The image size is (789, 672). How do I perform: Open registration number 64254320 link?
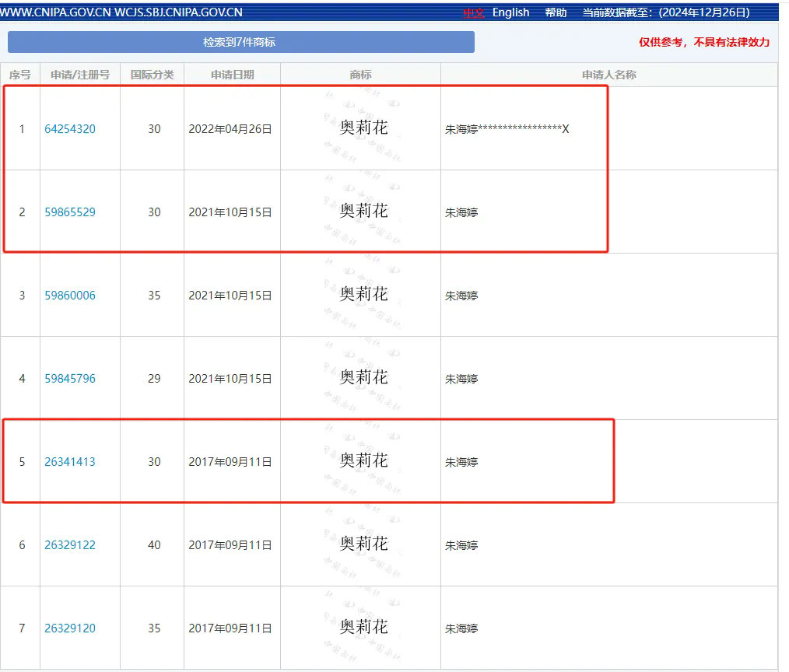(x=70, y=129)
